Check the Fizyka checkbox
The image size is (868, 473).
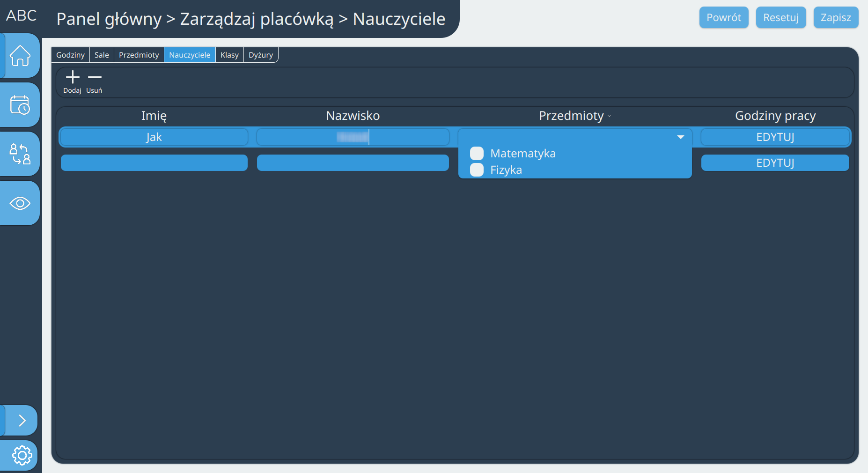point(477,170)
